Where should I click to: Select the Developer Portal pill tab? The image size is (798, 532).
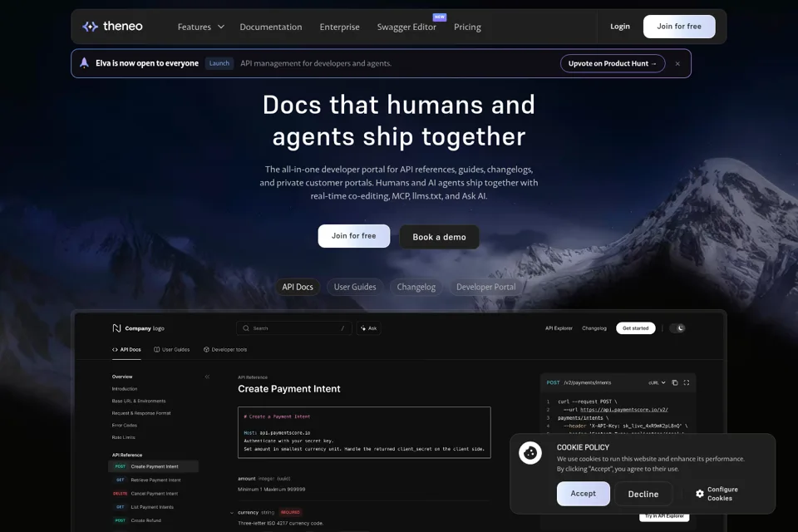coord(486,287)
